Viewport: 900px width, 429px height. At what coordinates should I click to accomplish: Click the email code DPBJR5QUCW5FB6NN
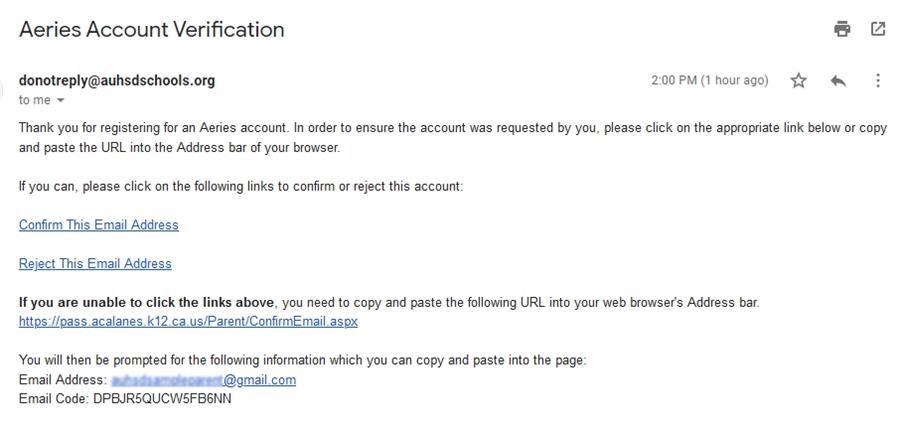click(162, 399)
